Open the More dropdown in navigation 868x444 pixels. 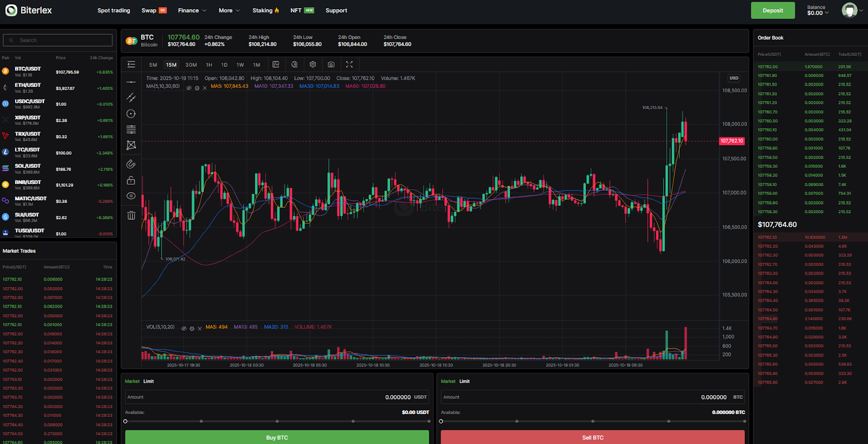[x=229, y=10]
